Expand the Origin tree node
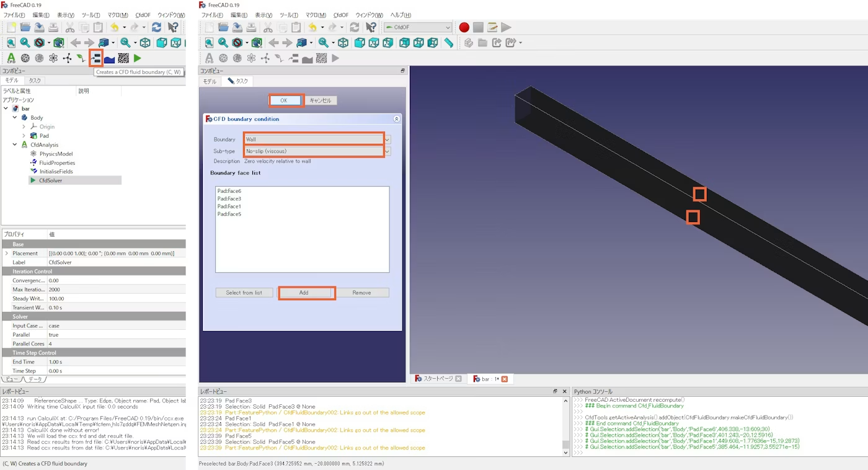 click(x=24, y=126)
